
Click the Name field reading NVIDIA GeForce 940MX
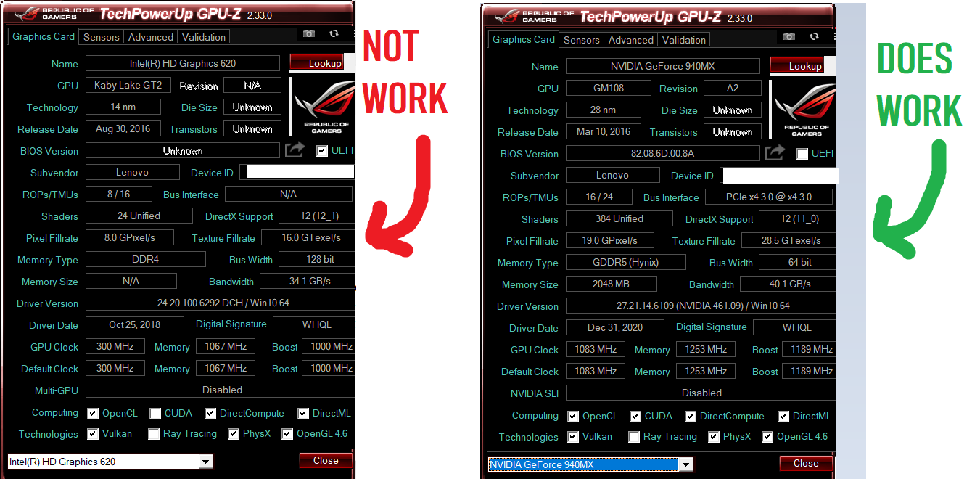[663, 66]
